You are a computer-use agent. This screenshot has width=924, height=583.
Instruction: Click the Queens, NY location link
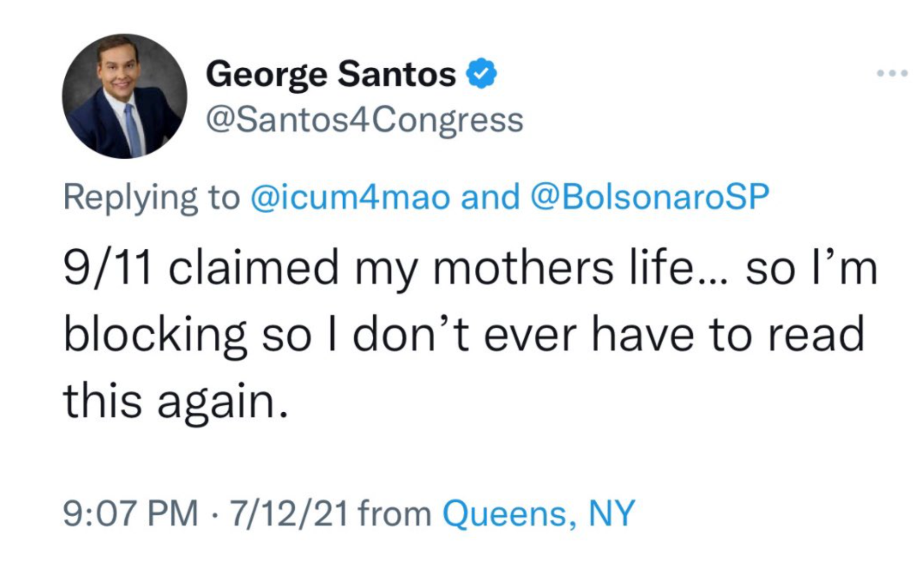point(538,513)
